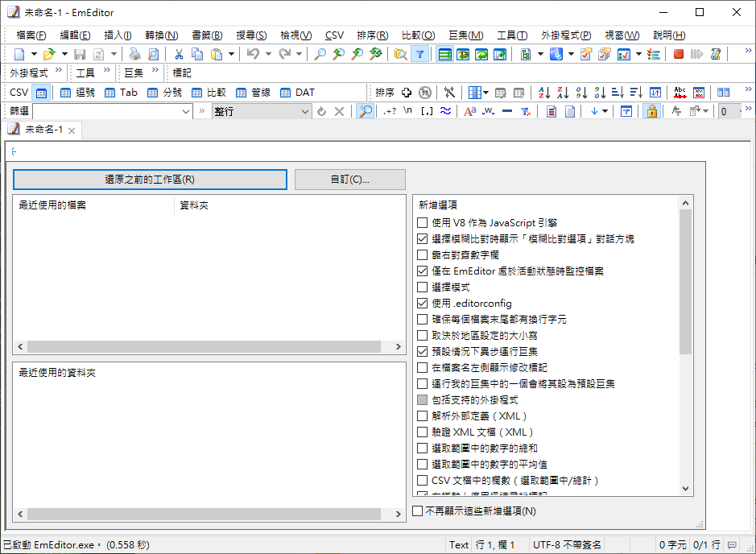Toggle the incremental search magnifier in filter bar
Screen dimensions: 756x554
(x=366, y=111)
